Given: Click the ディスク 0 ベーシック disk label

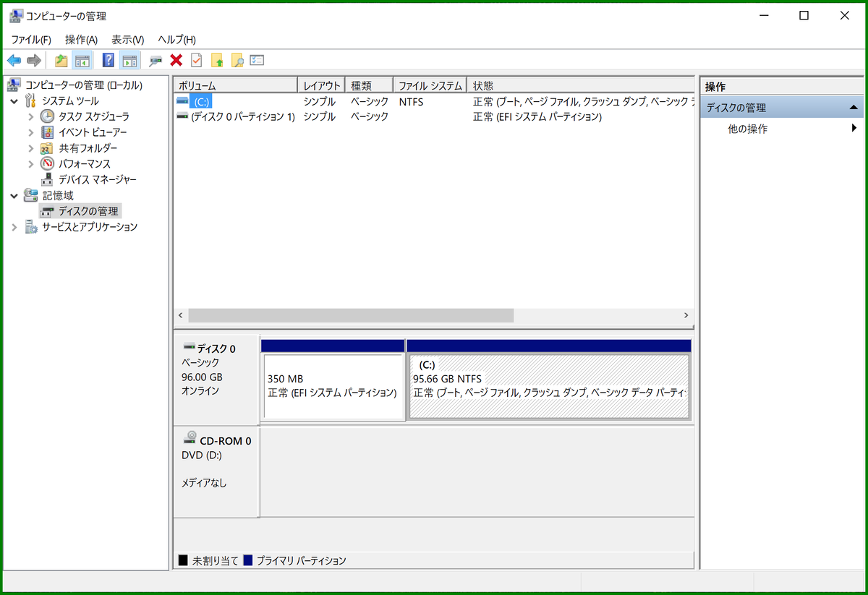Looking at the screenshot, I should pos(216,379).
